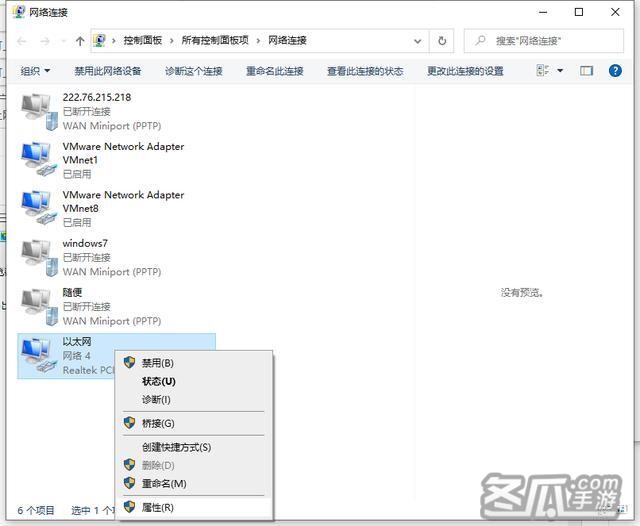The width and height of the screenshot is (640, 526).
Task: Choose 创建快捷方式(S) in the context menu
Action: [x=193, y=447]
